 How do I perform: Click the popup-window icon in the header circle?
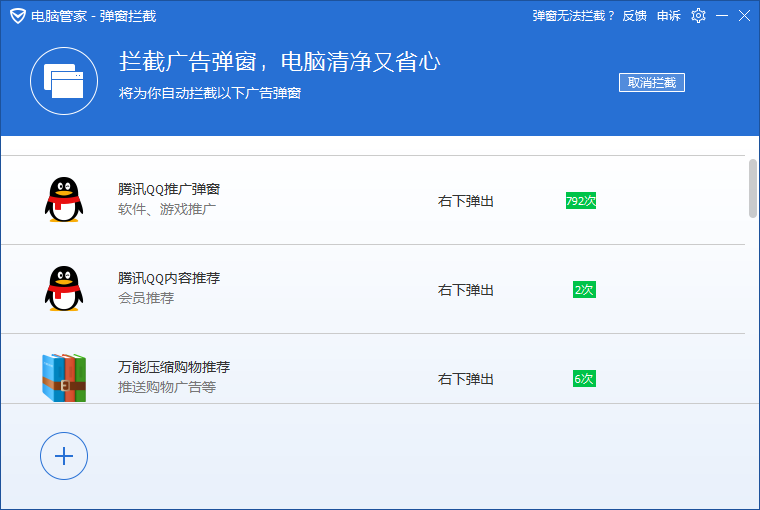(64, 81)
